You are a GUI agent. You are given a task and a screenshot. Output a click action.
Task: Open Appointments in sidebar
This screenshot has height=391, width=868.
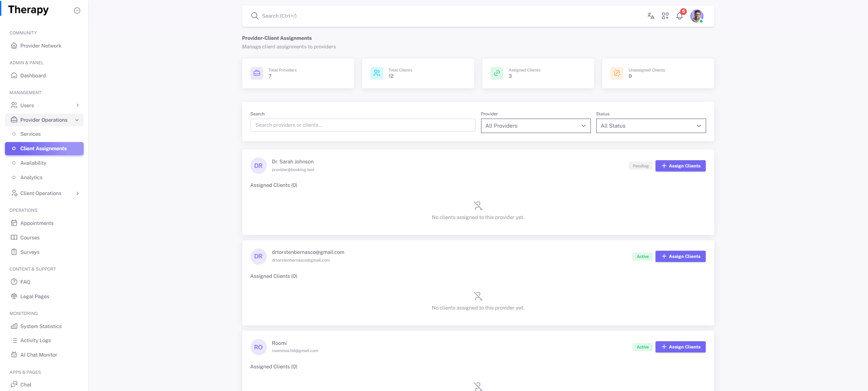(44, 223)
